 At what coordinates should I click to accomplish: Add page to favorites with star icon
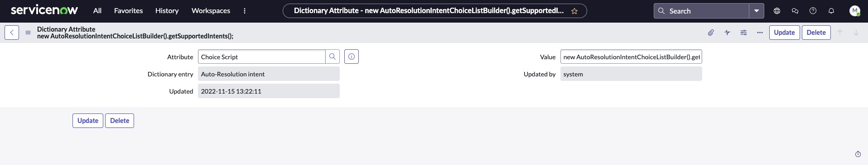tap(574, 11)
